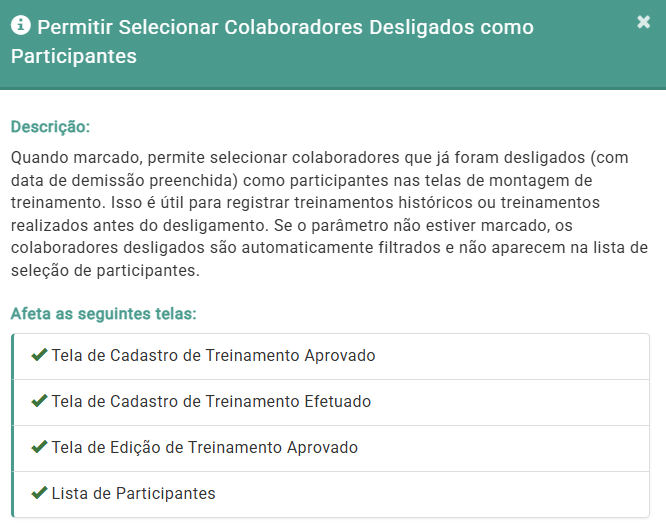
Task: Select the Lista de Participantes text
Action: 133,494
